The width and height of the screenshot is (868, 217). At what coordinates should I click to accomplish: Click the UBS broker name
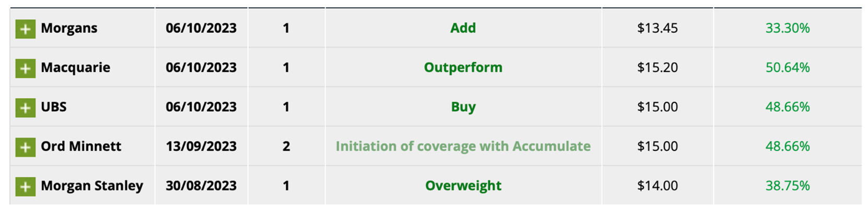pos(54,107)
